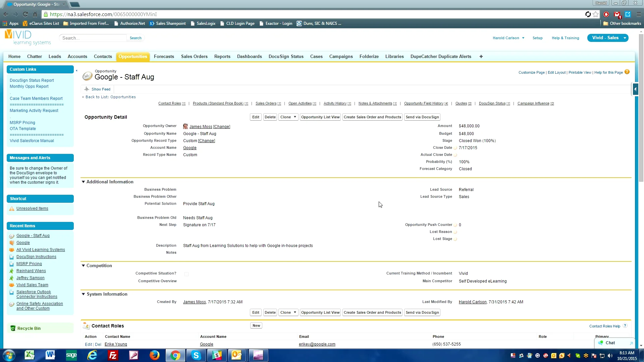
Task: Open the Imported From Firefox bookmark folder
Action: pyautogui.click(x=86, y=23)
